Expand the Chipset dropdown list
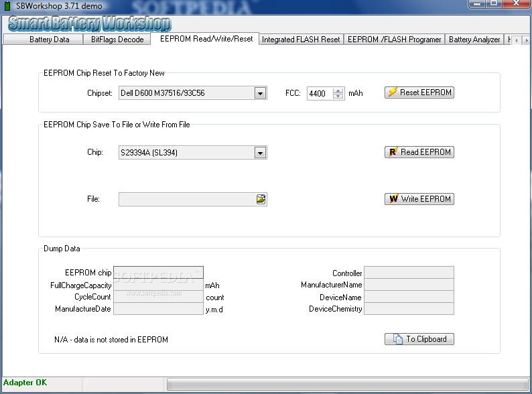Screen dimensions: 532x394 (260, 93)
